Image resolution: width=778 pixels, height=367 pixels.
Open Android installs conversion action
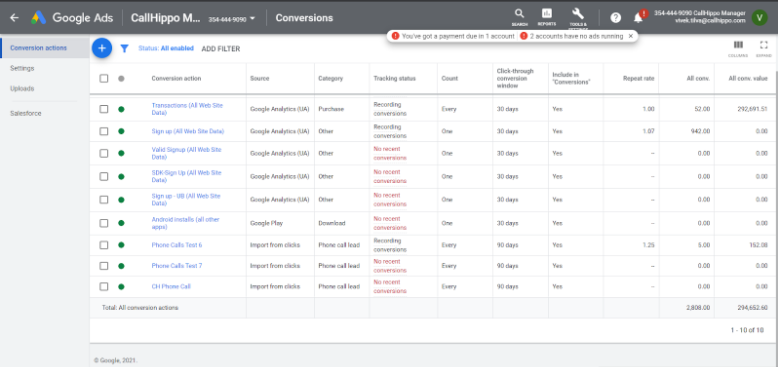185,223
